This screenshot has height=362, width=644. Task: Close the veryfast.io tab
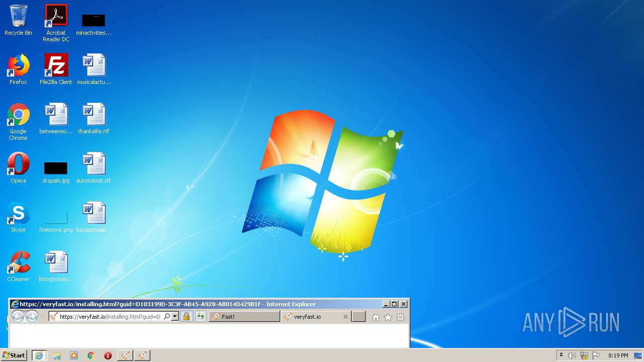(345, 317)
